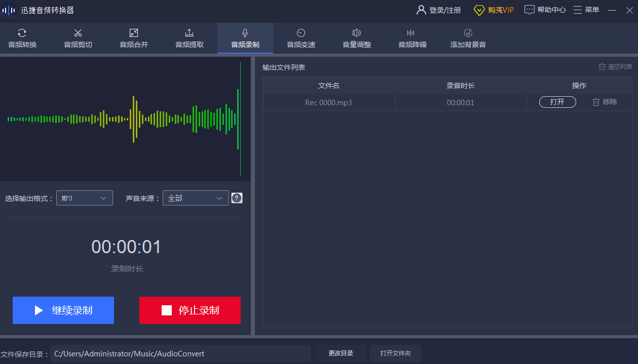
Task: Click 更改目录 to change directory
Action: pyautogui.click(x=341, y=353)
